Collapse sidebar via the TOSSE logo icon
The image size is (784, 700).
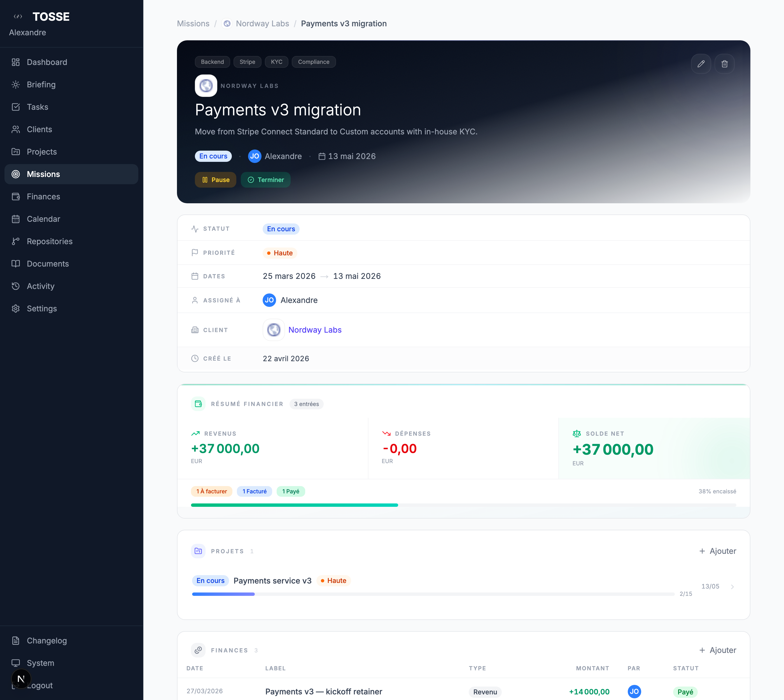pos(18,17)
